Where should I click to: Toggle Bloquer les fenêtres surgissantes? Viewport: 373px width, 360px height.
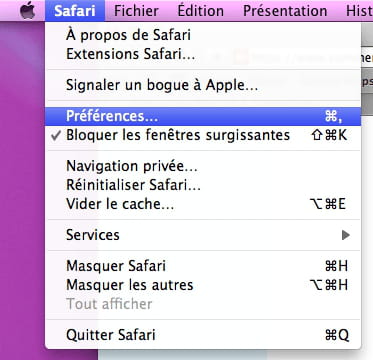(x=203, y=135)
